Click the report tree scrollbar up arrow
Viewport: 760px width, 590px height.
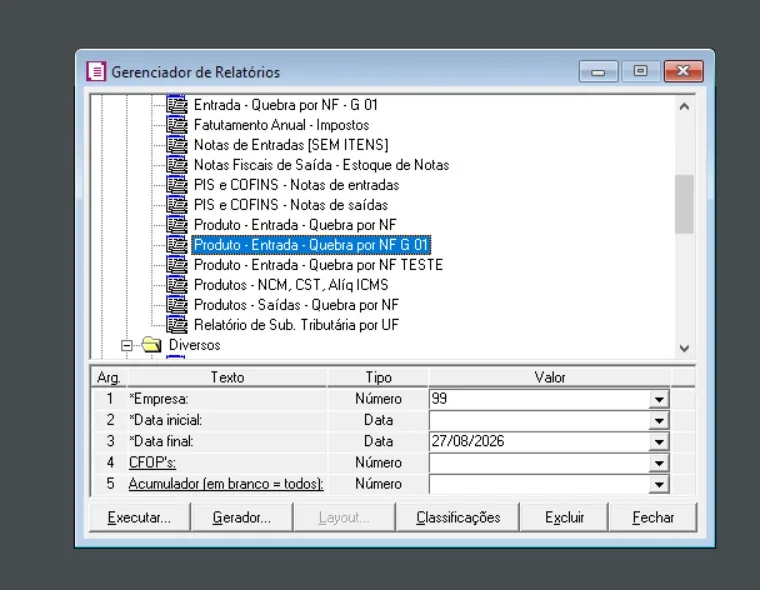click(684, 106)
